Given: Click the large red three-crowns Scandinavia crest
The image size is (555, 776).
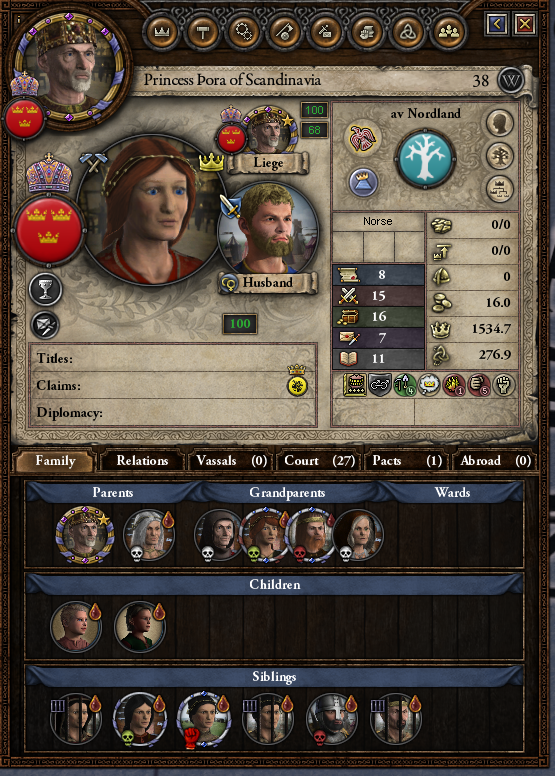Looking at the screenshot, I should tap(48, 230).
